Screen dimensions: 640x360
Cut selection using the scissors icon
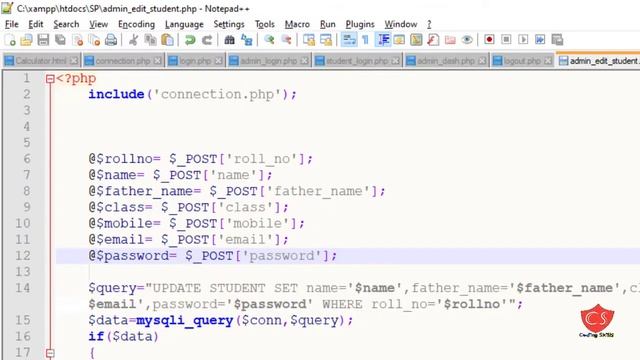(133, 40)
